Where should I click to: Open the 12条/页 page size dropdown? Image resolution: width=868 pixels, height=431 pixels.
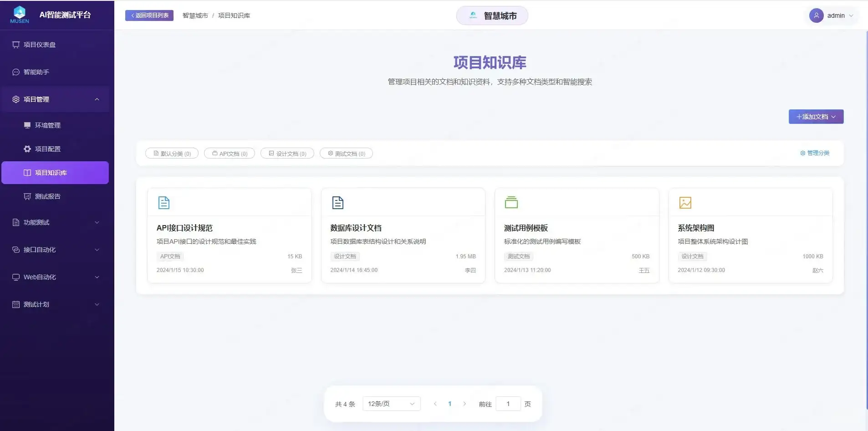coord(390,403)
